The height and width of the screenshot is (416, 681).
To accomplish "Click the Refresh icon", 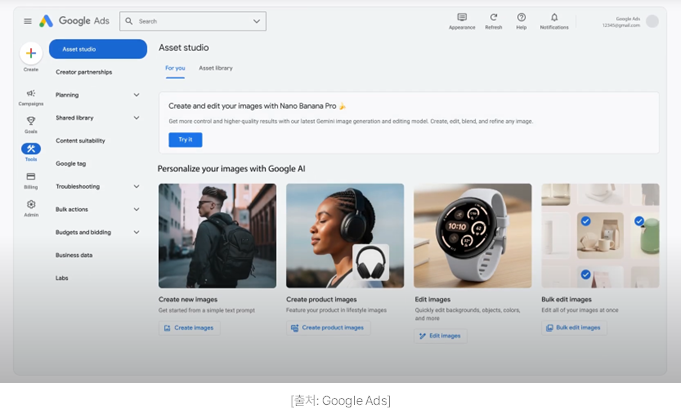I will pos(493,17).
